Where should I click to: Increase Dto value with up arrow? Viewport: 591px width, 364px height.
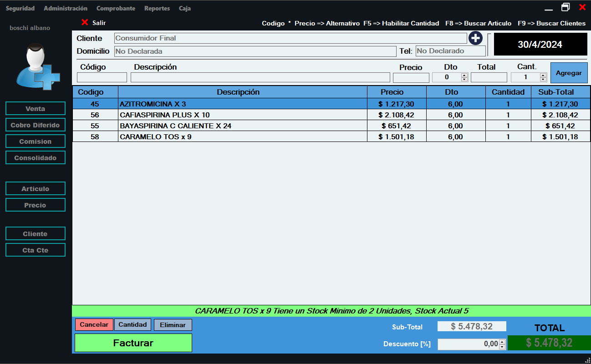click(x=464, y=75)
